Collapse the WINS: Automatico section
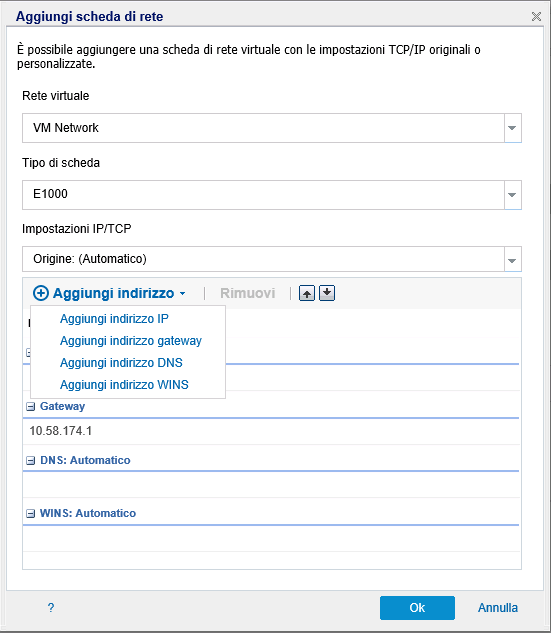Viewport: 551px width, 633px height. coord(31,514)
